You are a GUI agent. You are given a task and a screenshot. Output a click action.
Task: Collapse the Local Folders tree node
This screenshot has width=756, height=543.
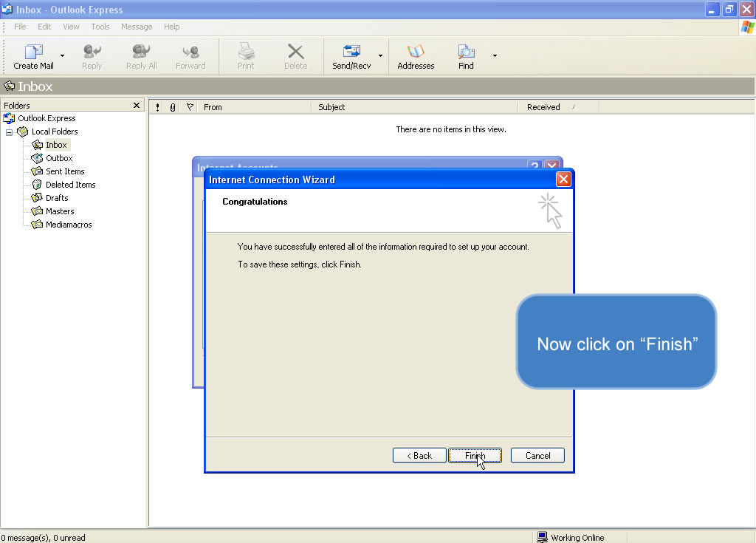click(x=10, y=132)
